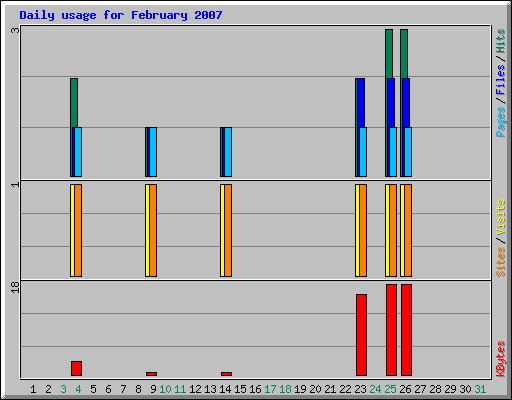Click the y-axis value '3'
Screen dimensions: 512x400
15,30
